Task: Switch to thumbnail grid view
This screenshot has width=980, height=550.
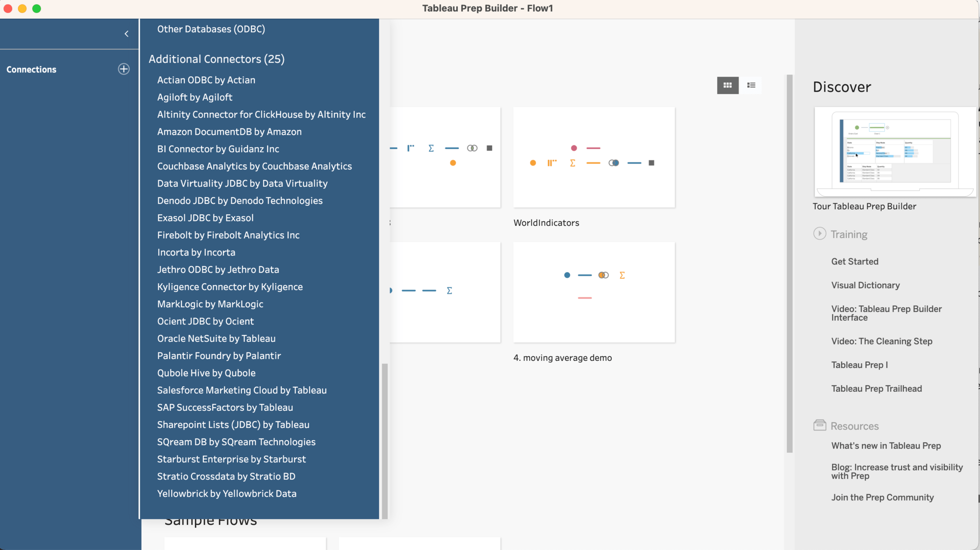Action: (x=728, y=85)
